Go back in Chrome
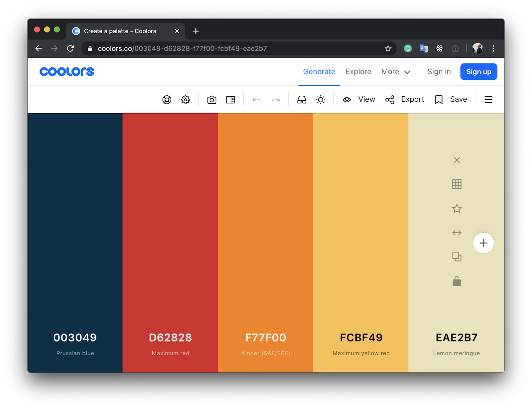The height and width of the screenshot is (409, 532). (39, 49)
